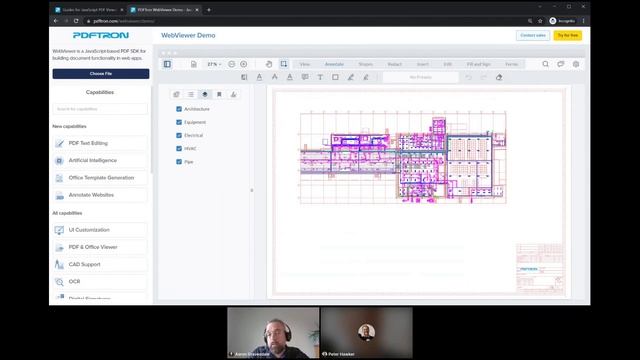Screen dimensions: 640x360
Task: Open the thumbnails panel tab
Action: click(176, 94)
